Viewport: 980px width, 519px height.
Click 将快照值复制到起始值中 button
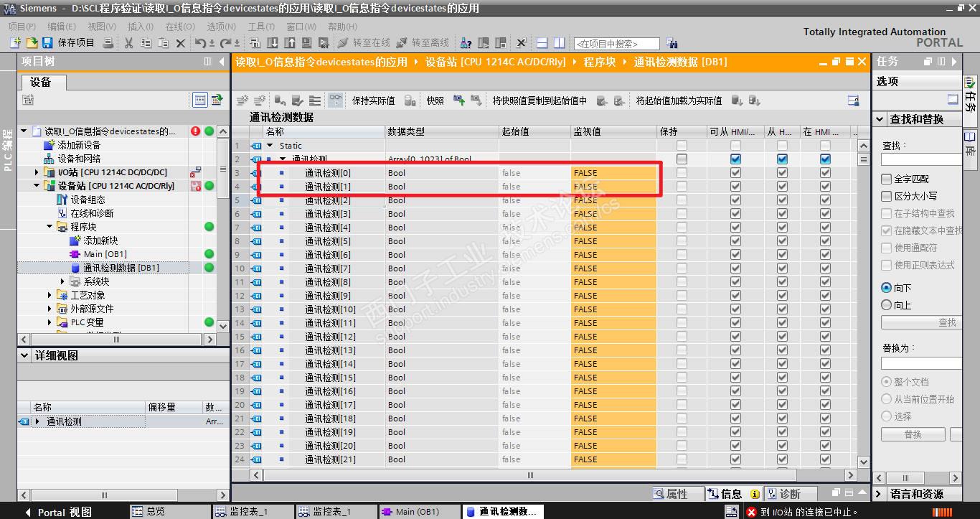[x=540, y=100]
